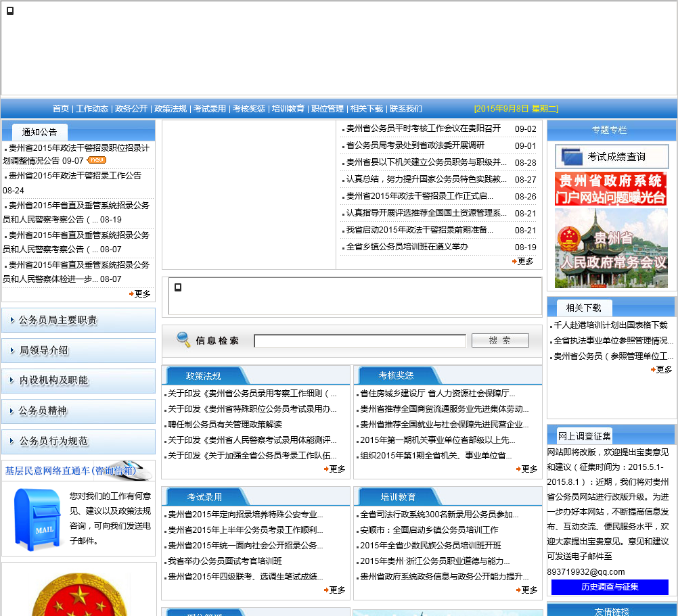Open notice 贵州省2015年政法干警招录工作公告
Image resolution: width=678 pixels, height=616 pixels.
point(75,176)
